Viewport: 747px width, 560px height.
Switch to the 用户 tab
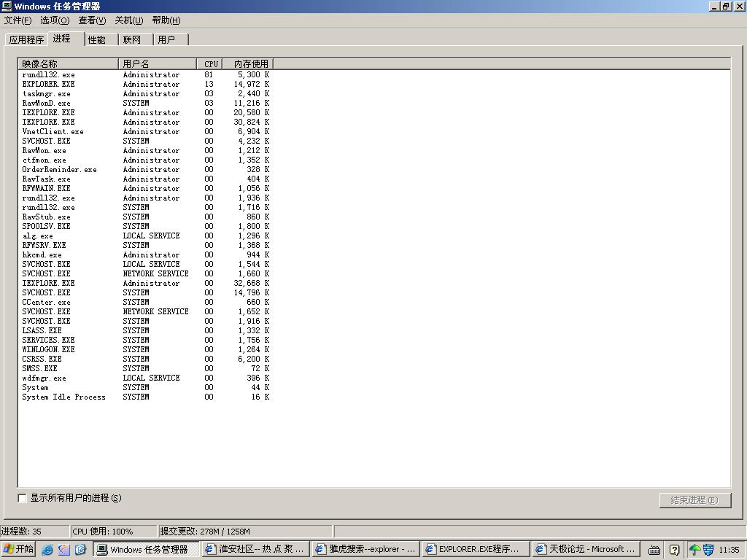click(x=171, y=39)
